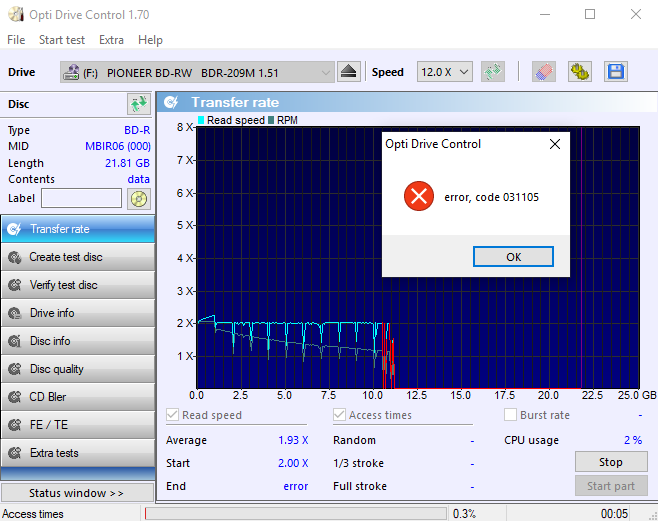
Task: Maximize the Opti Drive Control window
Action: point(590,15)
